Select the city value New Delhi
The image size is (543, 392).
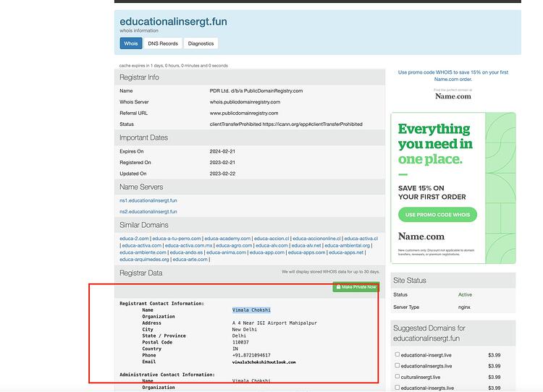pos(245,329)
